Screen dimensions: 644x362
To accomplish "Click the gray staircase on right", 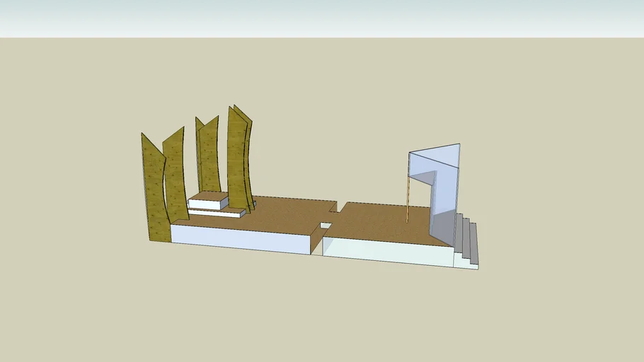I will (x=466, y=240).
